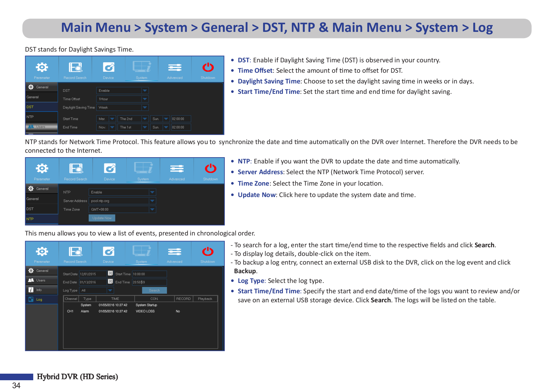This screenshot has width=554, height=392.
Task: Click Start Date field showing 12/01/2015
Action: [x=93, y=274]
